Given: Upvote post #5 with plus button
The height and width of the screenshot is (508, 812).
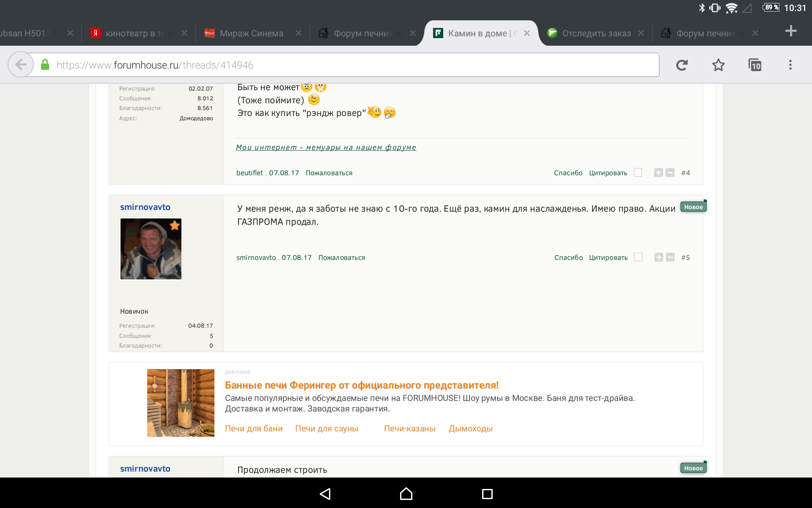Looking at the screenshot, I should click(x=658, y=257).
